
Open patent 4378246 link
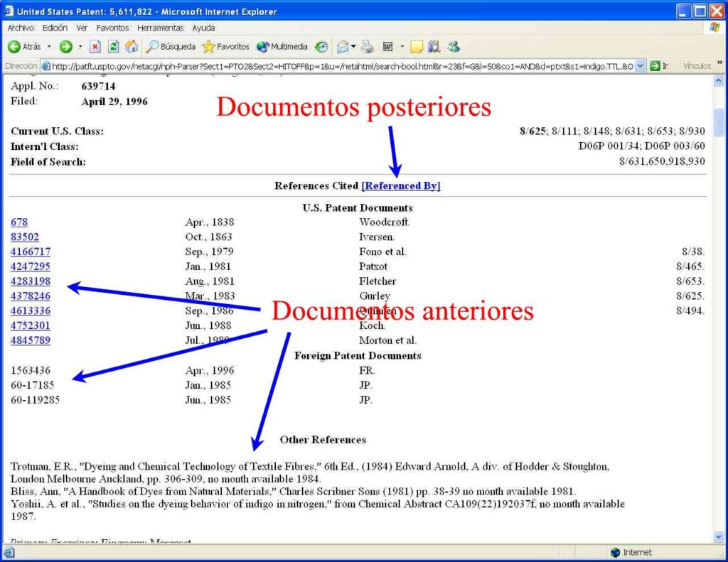pyautogui.click(x=31, y=296)
